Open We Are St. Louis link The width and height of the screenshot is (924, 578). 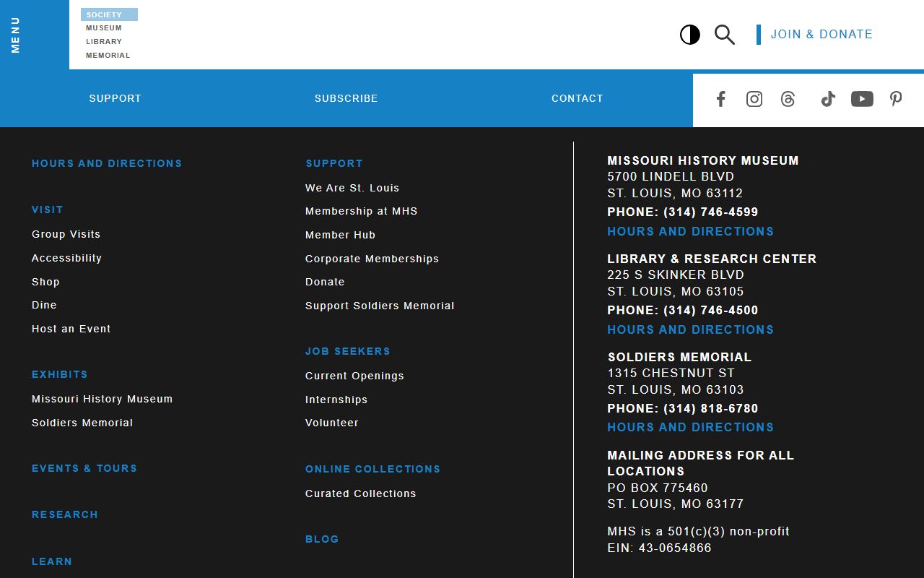point(352,188)
